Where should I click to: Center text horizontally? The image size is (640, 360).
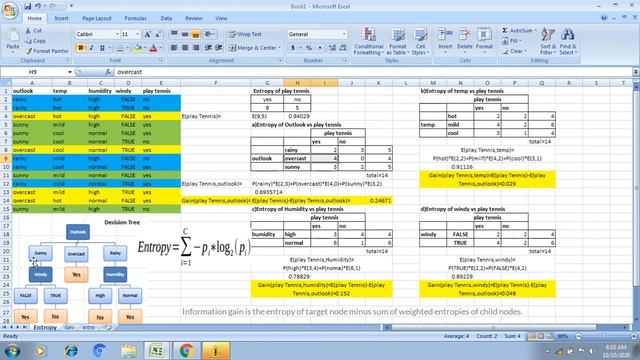click(185, 48)
